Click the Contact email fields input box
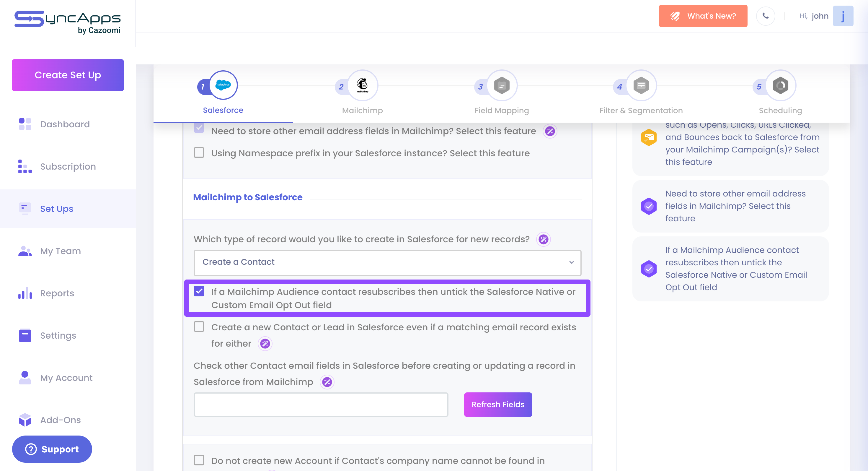The height and width of the screenshot is (471, 868). (x=321, y=404)
